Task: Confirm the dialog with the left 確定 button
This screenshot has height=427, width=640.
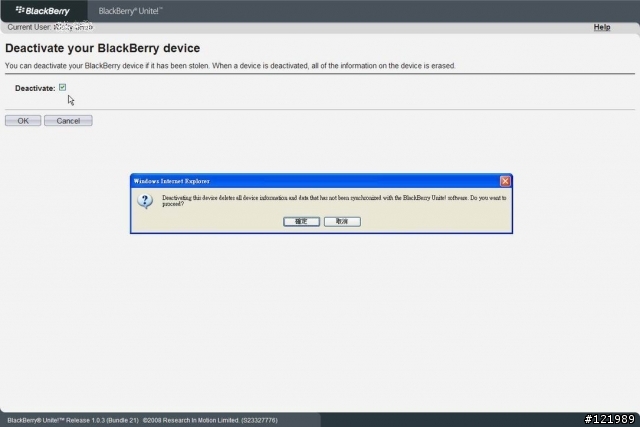Action: click(301, 221)
